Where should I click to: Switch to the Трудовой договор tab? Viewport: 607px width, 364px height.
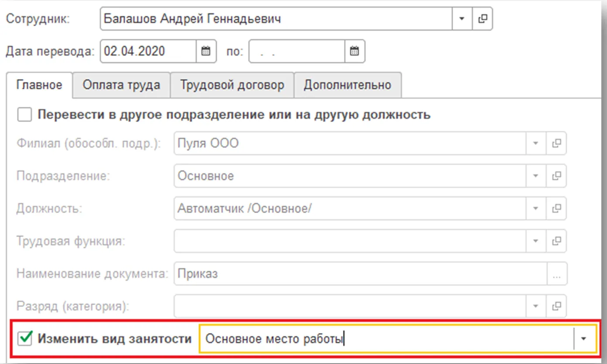click(x=232, y=85)
